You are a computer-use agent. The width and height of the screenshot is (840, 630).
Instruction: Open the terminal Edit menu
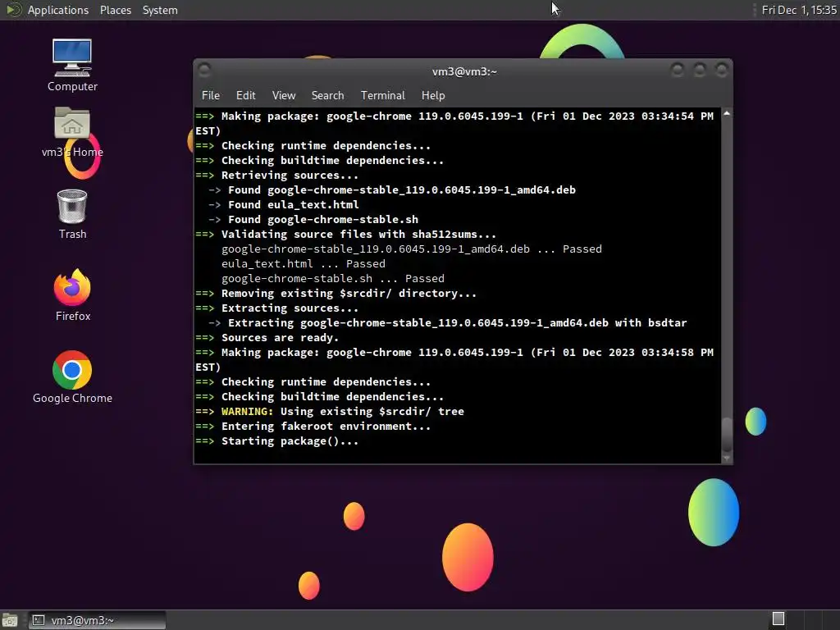[x=246, y=95]
